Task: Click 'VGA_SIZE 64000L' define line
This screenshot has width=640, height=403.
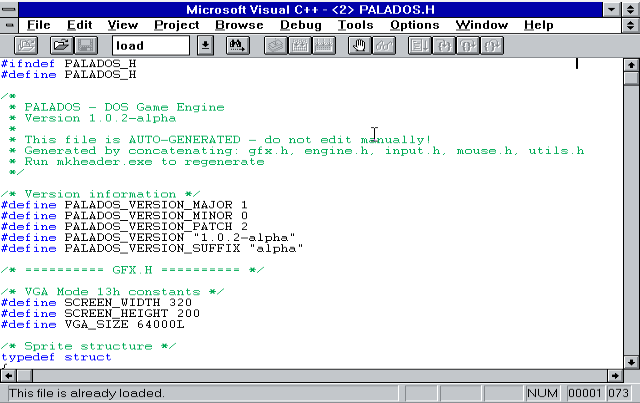Action: (x=93, y=325)
